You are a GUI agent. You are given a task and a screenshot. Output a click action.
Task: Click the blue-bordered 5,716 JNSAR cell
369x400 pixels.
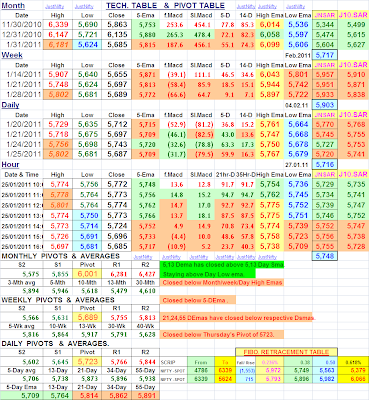pyautogui.click(x=325, y=164)
